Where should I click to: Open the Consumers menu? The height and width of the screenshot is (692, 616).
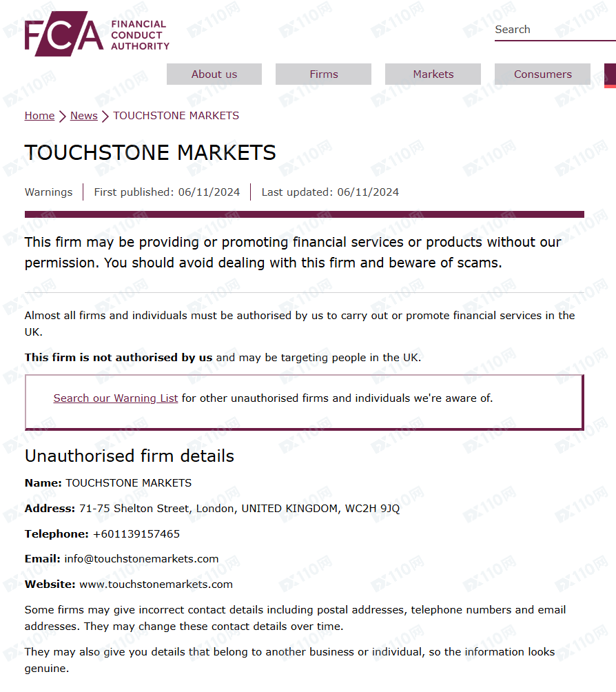543,74
